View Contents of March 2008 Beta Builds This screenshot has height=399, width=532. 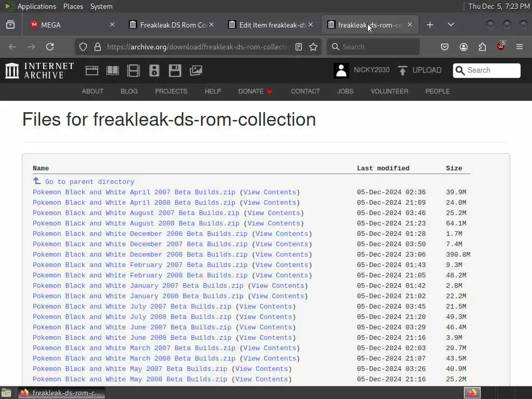[270, 358]
